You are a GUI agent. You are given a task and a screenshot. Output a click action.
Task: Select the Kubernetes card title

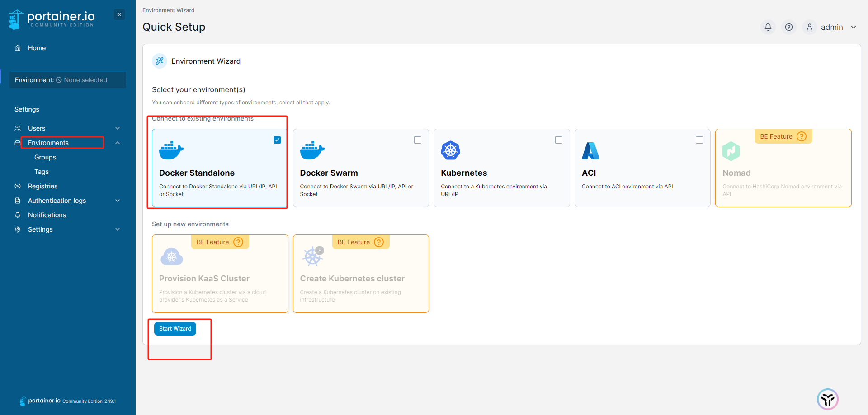click(x=464, y=173)
